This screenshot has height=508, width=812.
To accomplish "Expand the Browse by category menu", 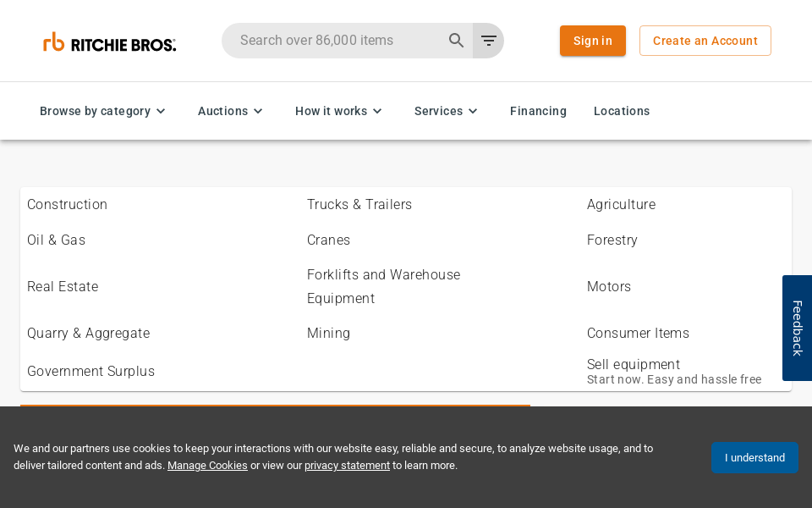I will 95,111.
